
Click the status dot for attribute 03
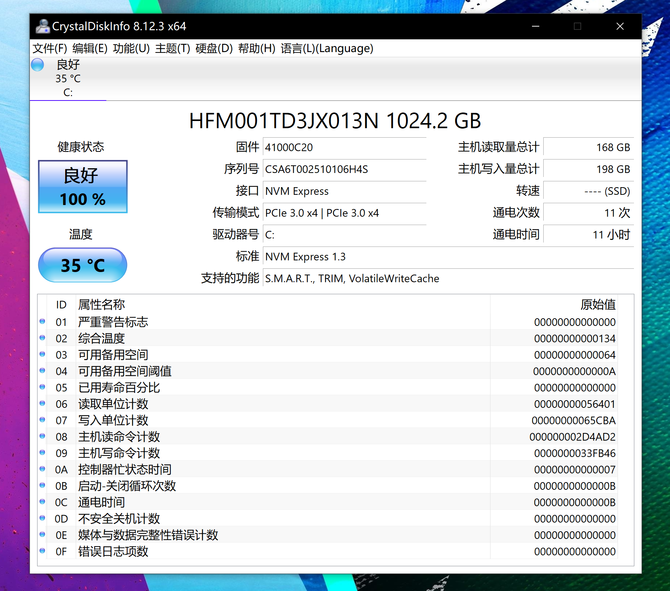pos(42,354)
